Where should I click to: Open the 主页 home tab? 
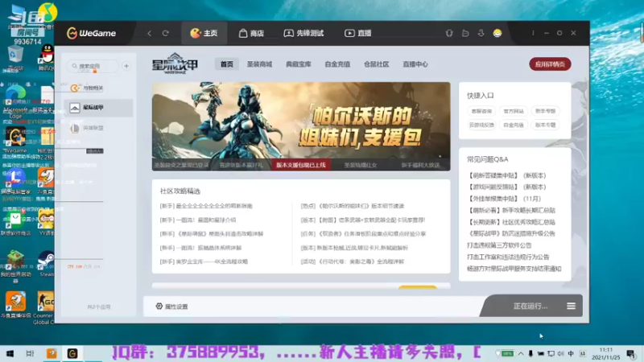click(x=204, y=33)
